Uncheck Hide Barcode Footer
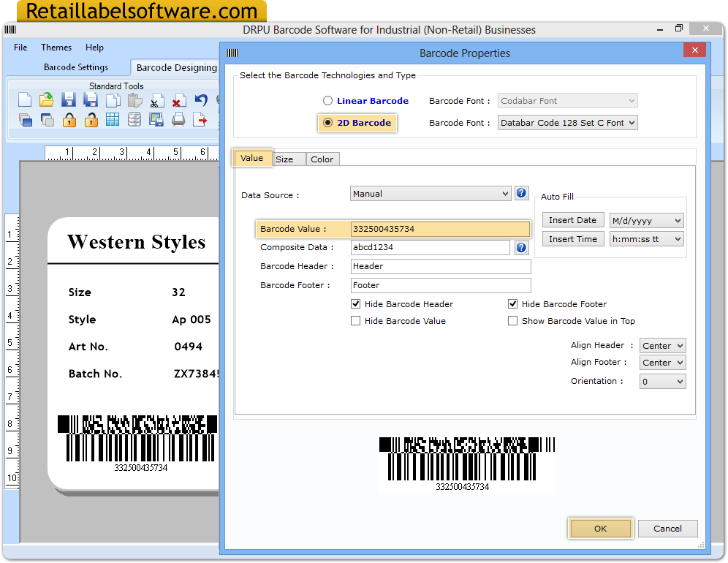Image resolution: width=728 pixels, height=563 pixels. (513, 303)
